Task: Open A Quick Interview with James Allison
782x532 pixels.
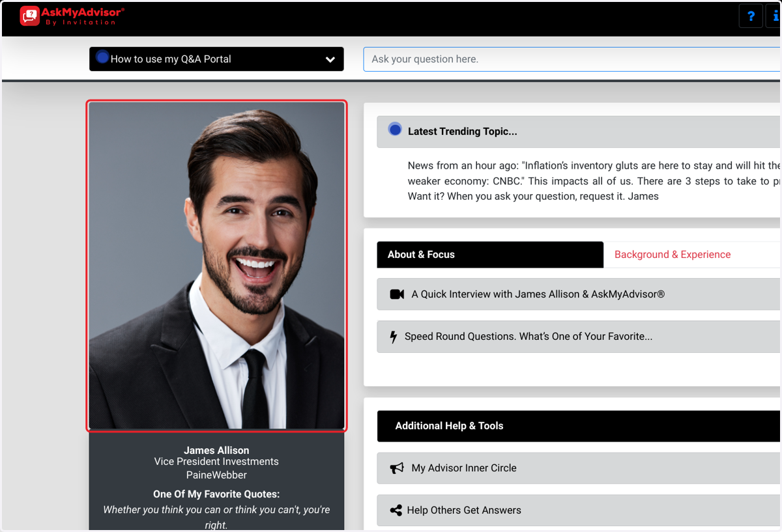Action: click(579, 294)
